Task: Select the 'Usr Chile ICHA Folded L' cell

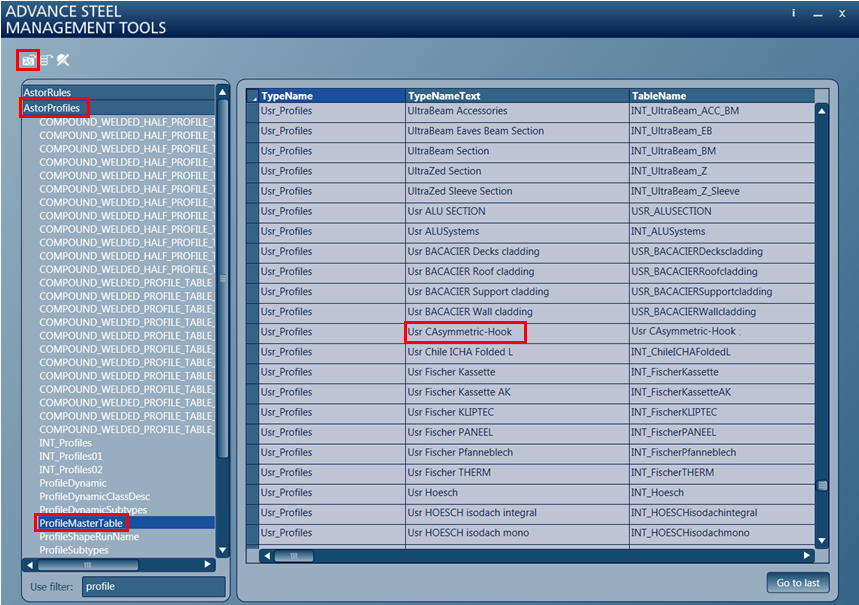Action: [x=517, y=352]
